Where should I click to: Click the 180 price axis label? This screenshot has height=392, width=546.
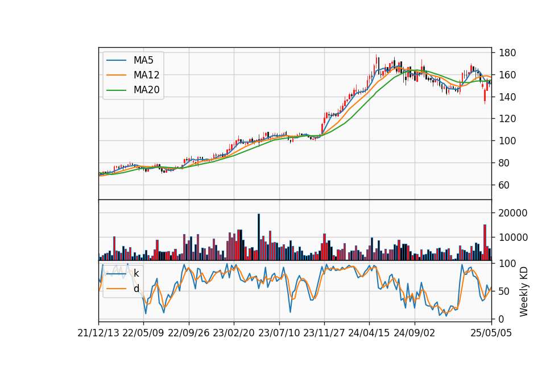[507, 53]
